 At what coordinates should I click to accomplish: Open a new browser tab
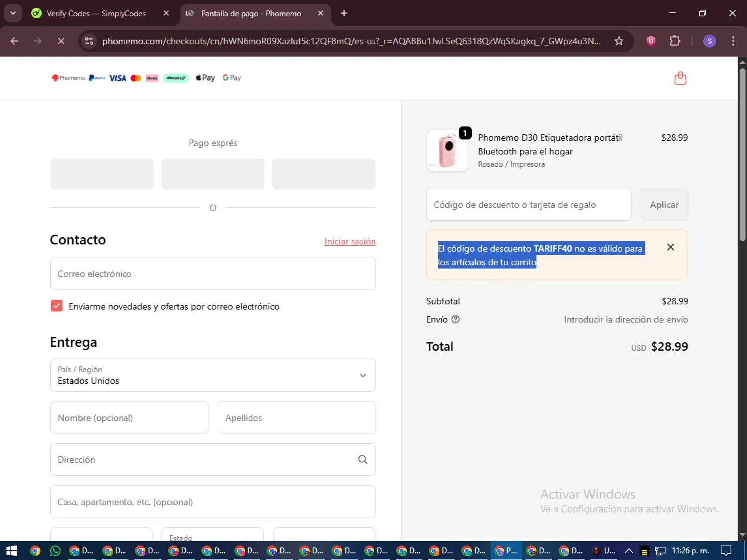344,13
